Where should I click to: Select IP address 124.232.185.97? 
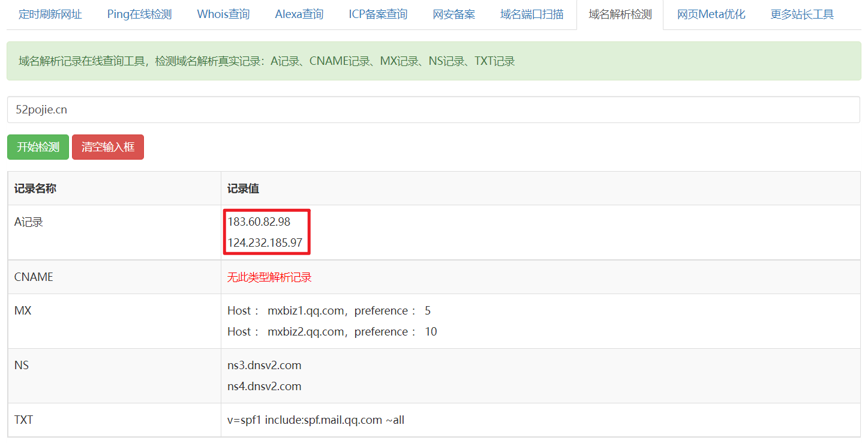(x=265, y=243)
